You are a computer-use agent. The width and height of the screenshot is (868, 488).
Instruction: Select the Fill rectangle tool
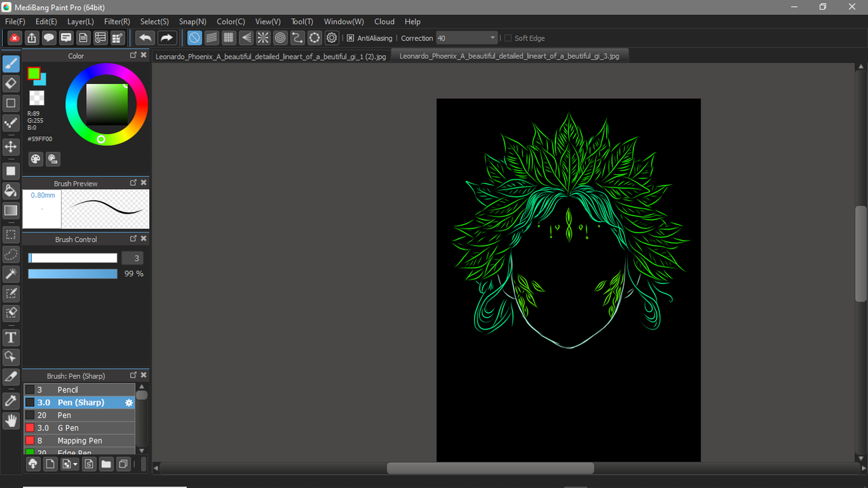point(11,171)
